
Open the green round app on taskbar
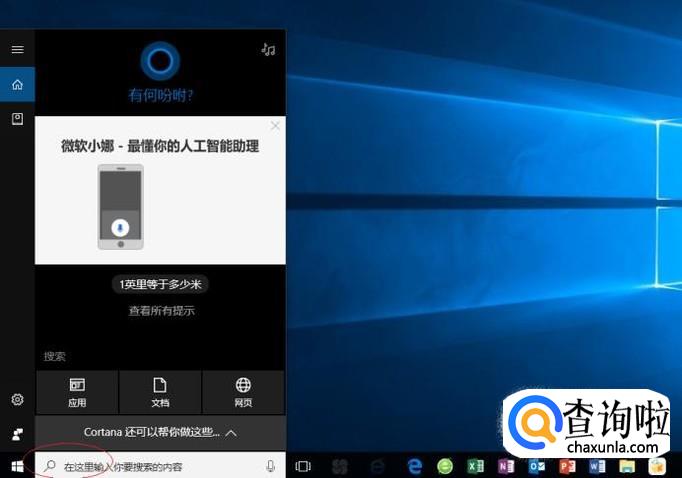445,467
